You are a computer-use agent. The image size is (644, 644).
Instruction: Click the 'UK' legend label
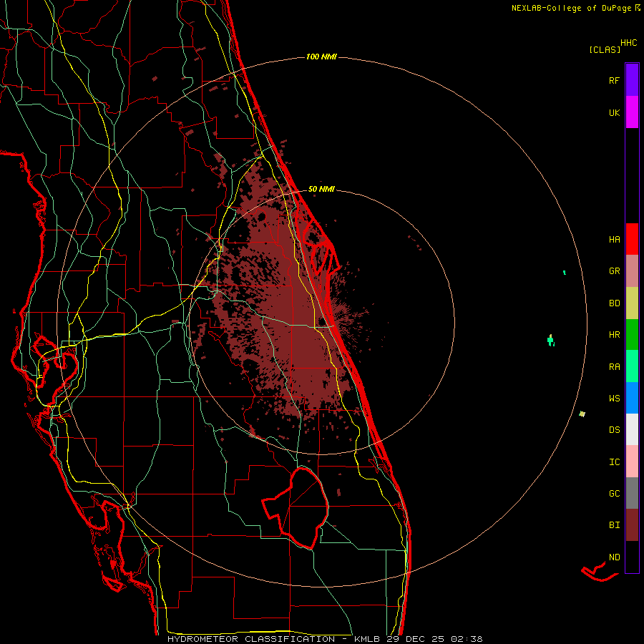pyautogui.click(x=614, y=112)
